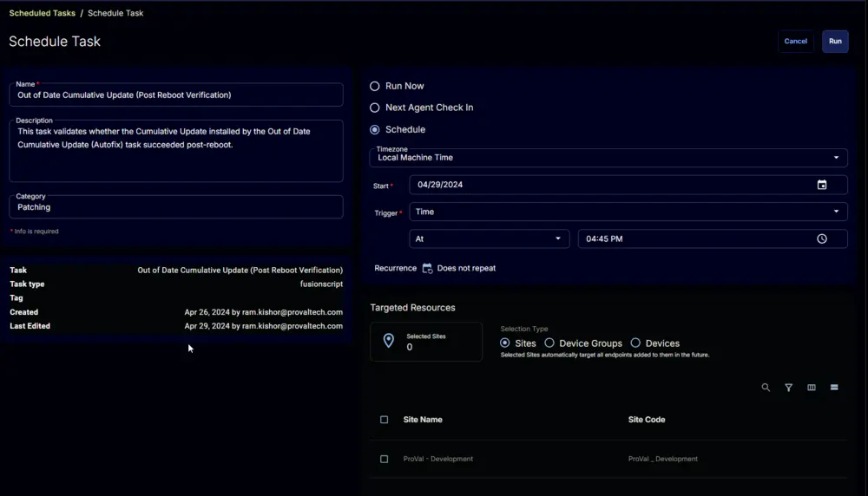Click the Run button
868x496 pixels.
835,42
